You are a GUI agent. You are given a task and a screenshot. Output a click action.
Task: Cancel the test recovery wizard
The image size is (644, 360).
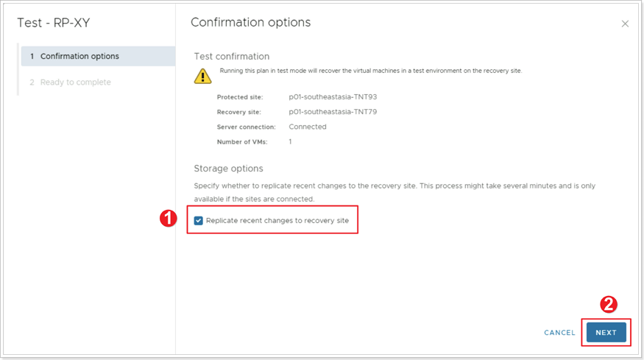[559, 333]
